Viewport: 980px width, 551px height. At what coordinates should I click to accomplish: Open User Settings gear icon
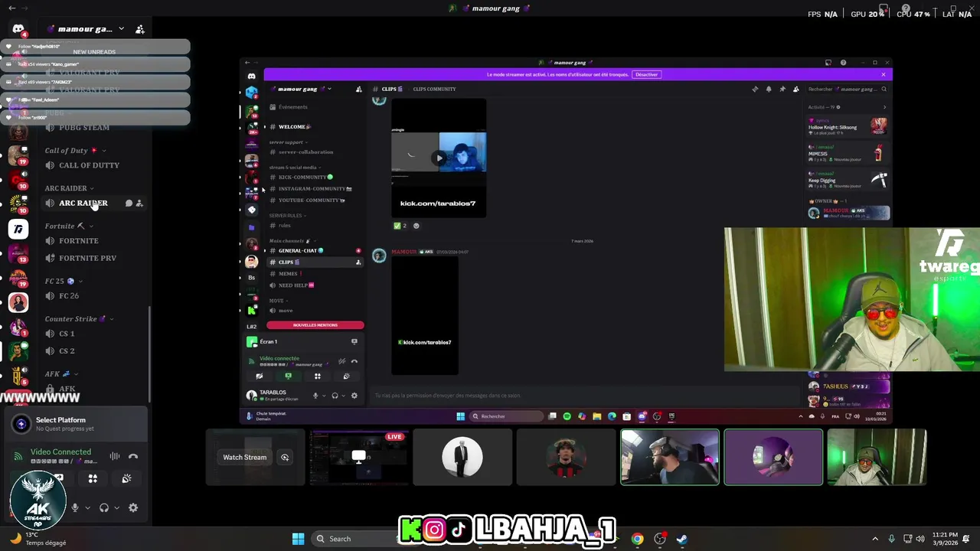(133, 507)
